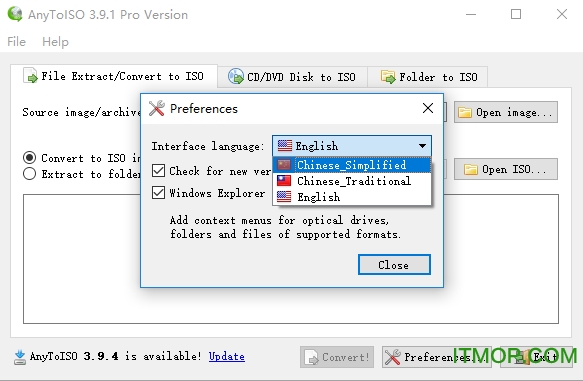This screenshot has height=381, width=583.
Task: Click the AnyToISO app icon in title bar
Action: [15, 14]
